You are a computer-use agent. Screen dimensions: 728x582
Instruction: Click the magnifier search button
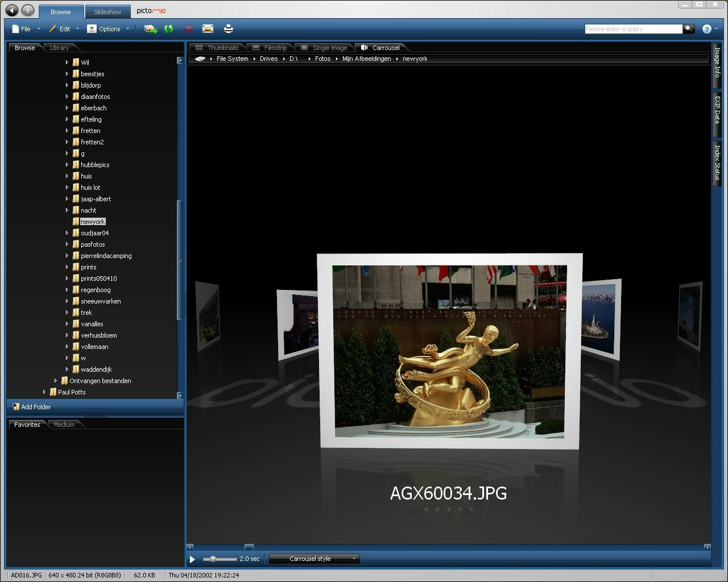(689, 28)
